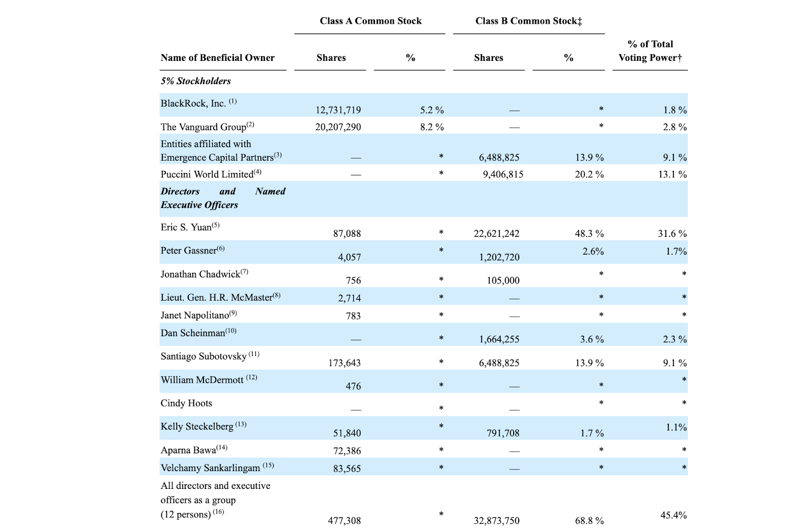Click the 'Class B Common Stock‡' header
The height and width of the screenshot is (532, 812).
529,21
